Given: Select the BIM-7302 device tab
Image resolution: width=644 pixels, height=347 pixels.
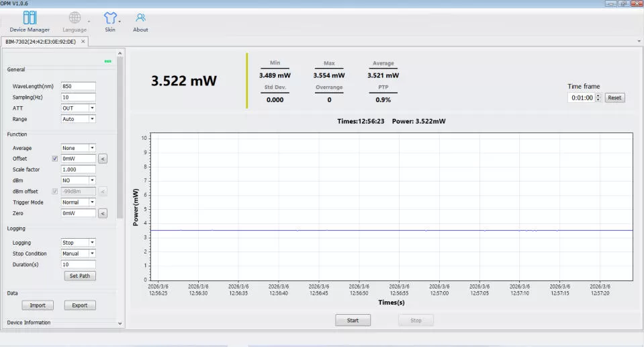Looking at the screenshot, I should coord(42,42).
